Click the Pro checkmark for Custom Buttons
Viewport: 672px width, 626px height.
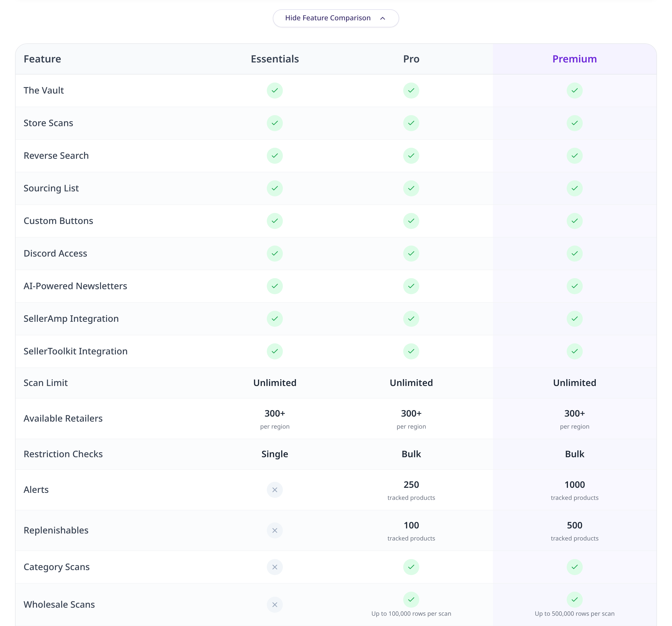[411, 221]
